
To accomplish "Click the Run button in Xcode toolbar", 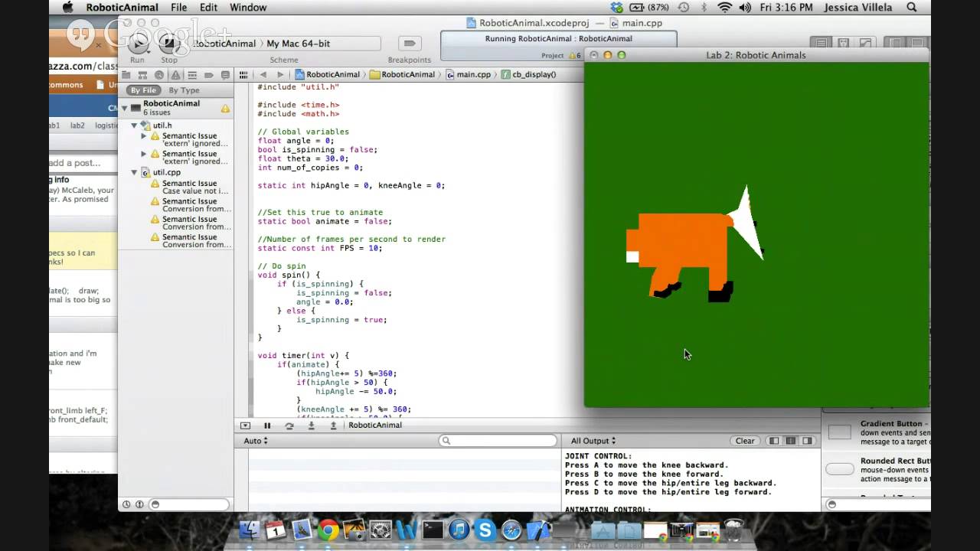I will tap(138, 44).
